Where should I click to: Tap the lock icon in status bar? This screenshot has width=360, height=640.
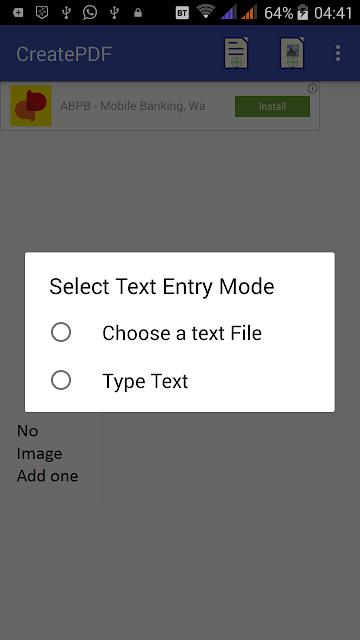138,13
